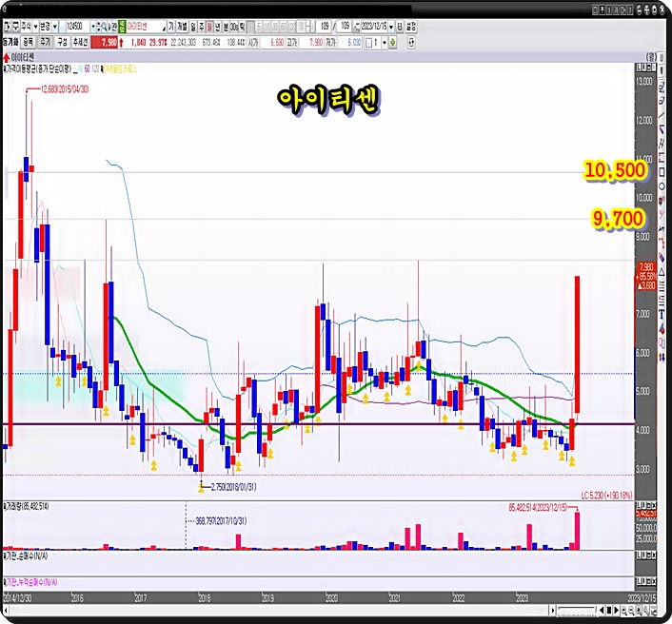
Task: Click the zoom-in magnifier in bottom bar
Action: (624, 611)
